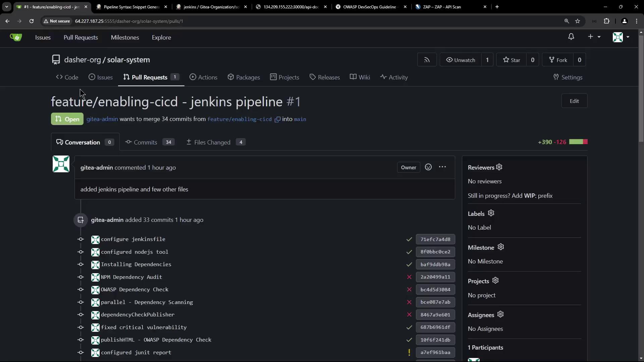Open commit hash 71efc7a4d8 link

coord(435,239)
